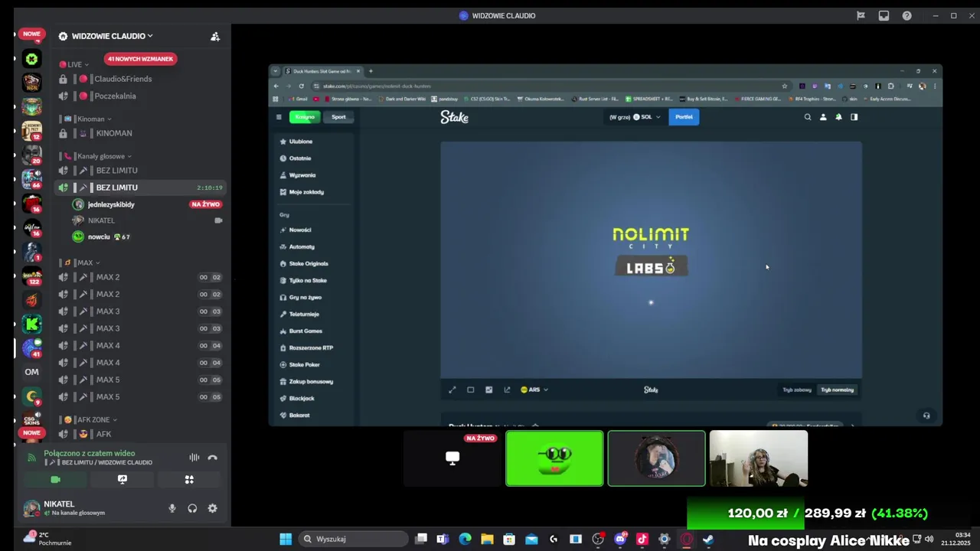Deafen with the headphones icon

click(192, 508)
